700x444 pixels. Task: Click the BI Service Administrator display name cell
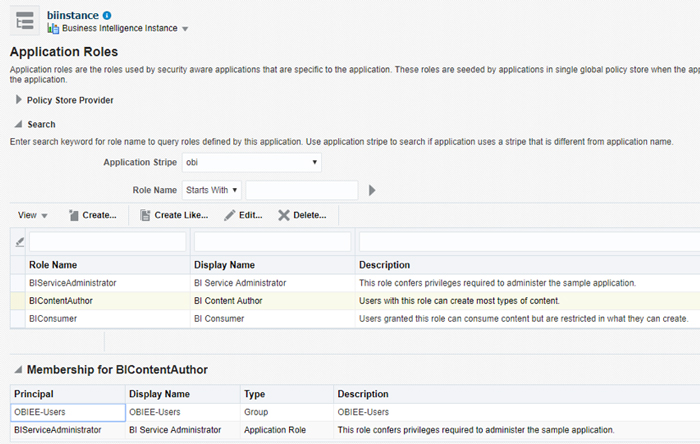coord(240,283)
